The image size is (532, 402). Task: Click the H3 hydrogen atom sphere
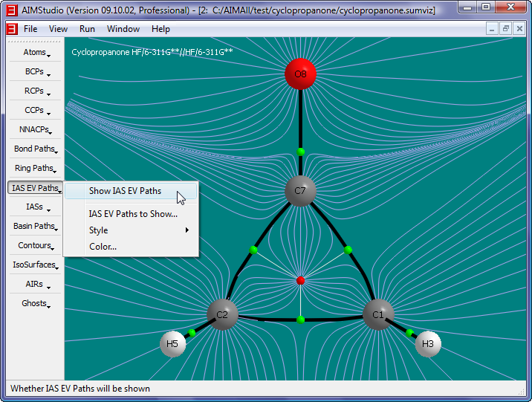[x=428, y=344]
